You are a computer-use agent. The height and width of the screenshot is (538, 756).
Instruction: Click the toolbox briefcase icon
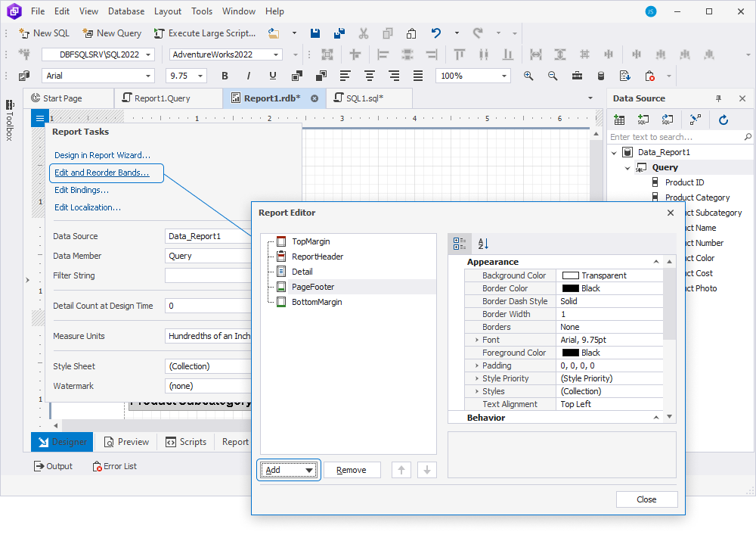click(x=577, y=76)
